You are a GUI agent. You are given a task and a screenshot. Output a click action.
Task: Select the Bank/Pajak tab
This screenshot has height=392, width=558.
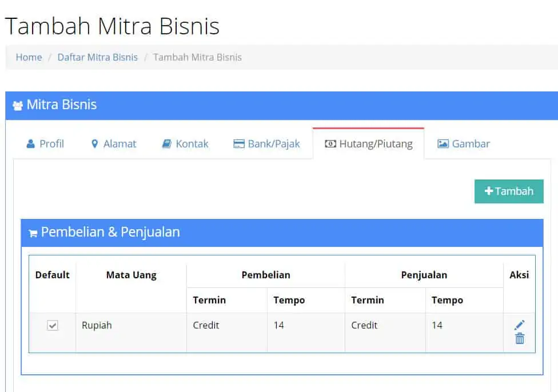coord(266,143)
